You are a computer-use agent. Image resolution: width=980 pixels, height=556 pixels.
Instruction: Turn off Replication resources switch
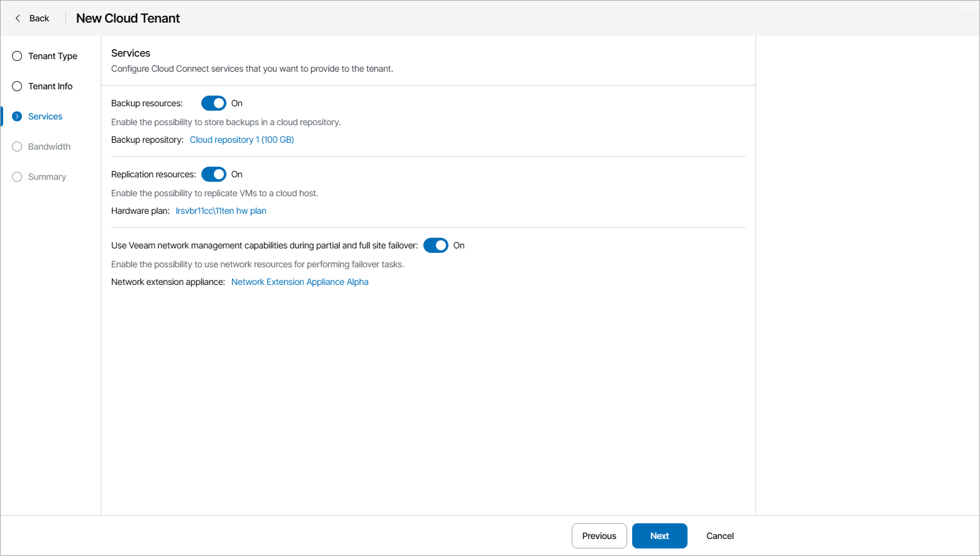[214, 174]
